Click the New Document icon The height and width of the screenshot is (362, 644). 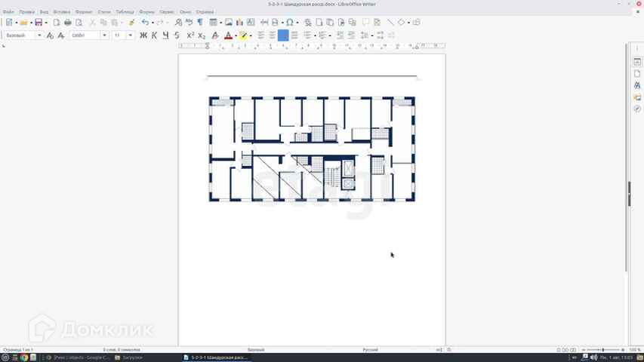[x=9, y=23]
